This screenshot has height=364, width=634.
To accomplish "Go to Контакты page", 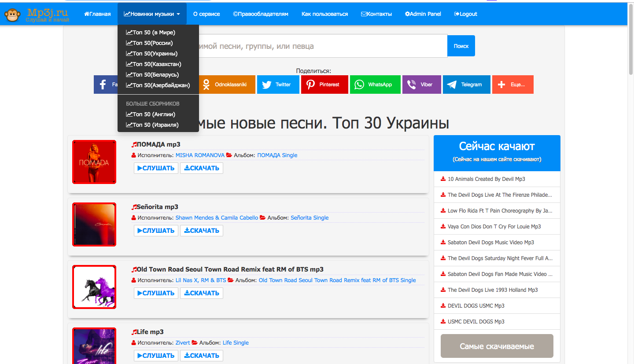I will point(376,14).
